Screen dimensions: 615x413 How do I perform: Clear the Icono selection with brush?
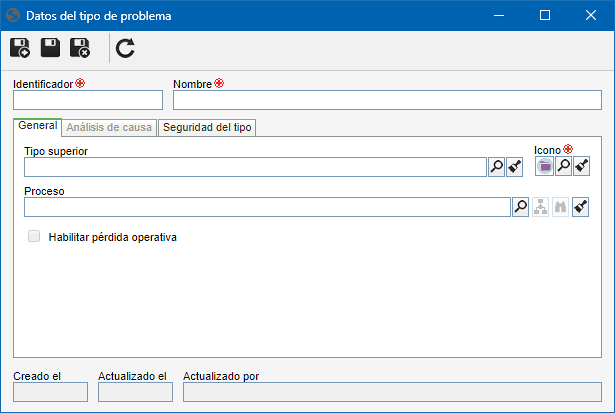(581, 166)
